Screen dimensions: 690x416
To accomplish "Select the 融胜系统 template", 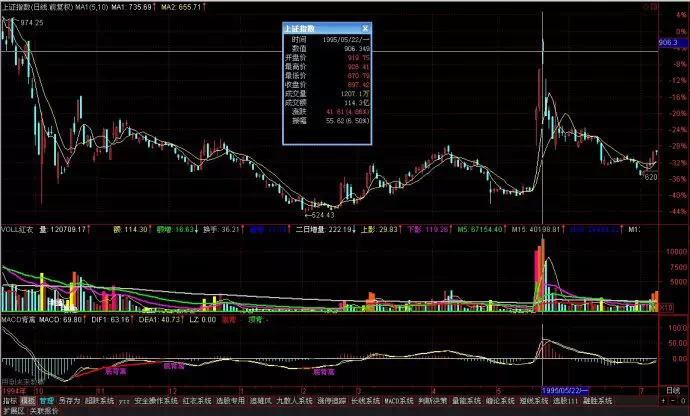I will [598, 401].
